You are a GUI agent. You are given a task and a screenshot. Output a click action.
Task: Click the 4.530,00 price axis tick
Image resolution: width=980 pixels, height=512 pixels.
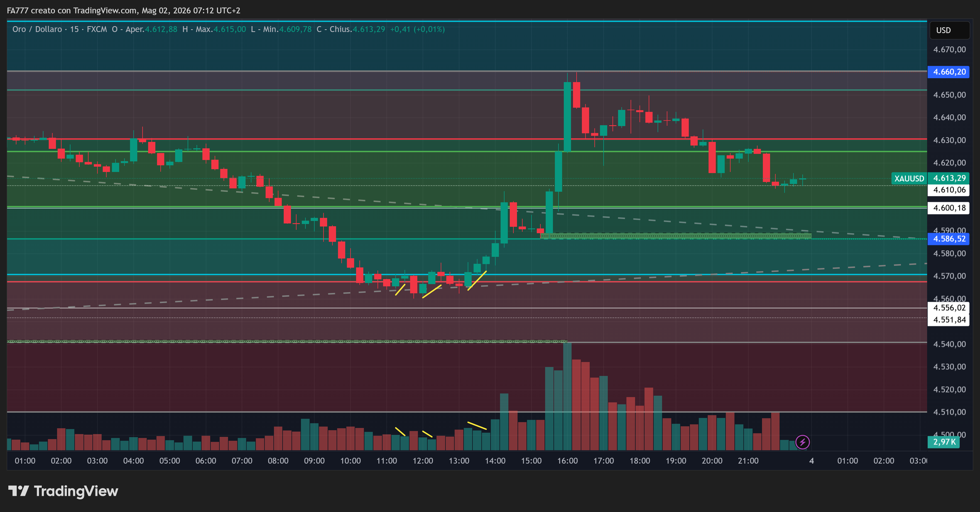(x=949, y=367)
